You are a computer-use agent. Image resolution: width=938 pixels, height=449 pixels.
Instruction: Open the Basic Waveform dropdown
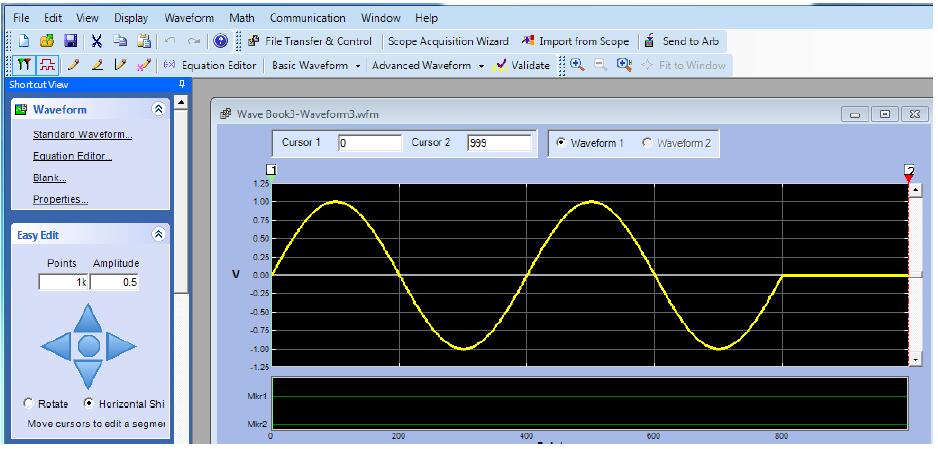click(x=314, y=65)
